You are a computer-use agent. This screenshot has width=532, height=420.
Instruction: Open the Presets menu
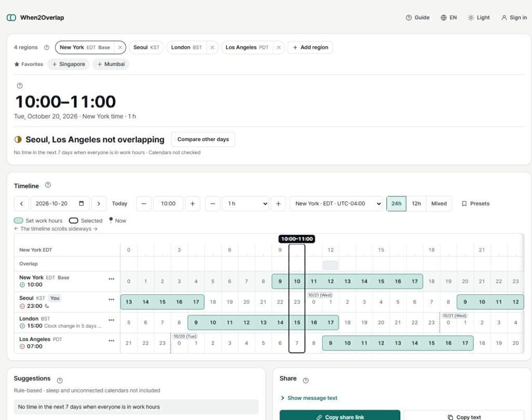(x=475, y=204)
